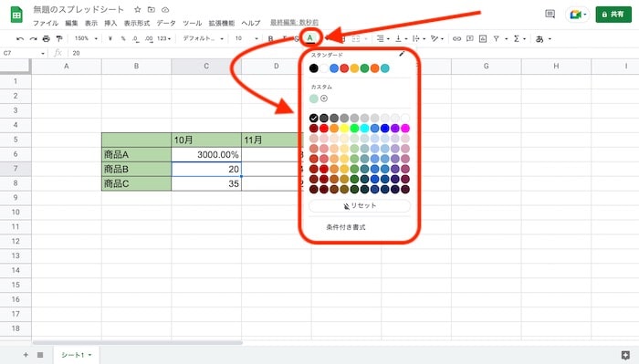Decrease decimal places
This screenshot has width=639, height=364.
(136, 38)
